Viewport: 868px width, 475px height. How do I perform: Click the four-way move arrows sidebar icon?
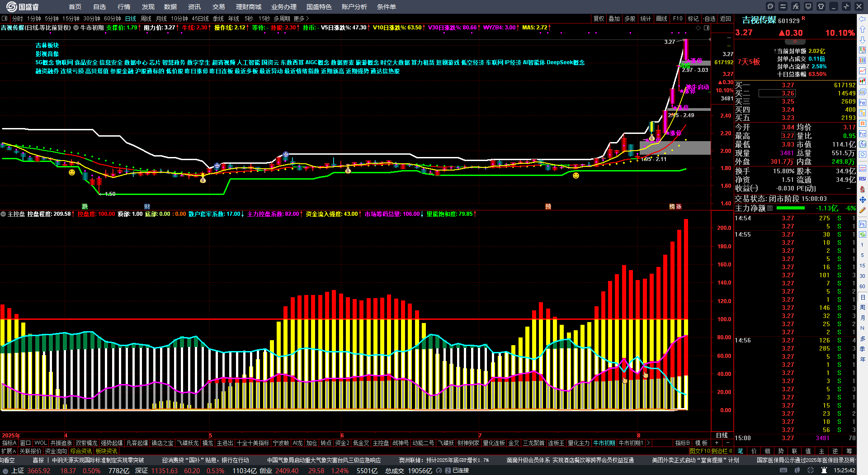(863, 199)
